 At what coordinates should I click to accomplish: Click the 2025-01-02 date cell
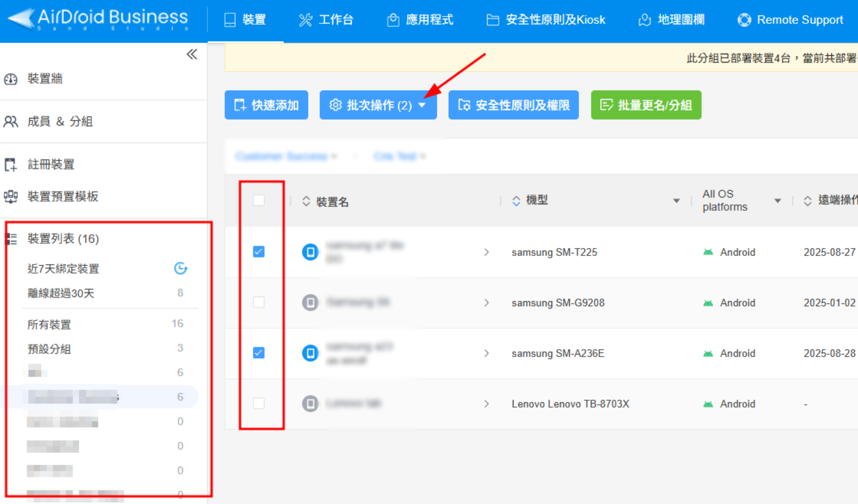click(830, 303)
